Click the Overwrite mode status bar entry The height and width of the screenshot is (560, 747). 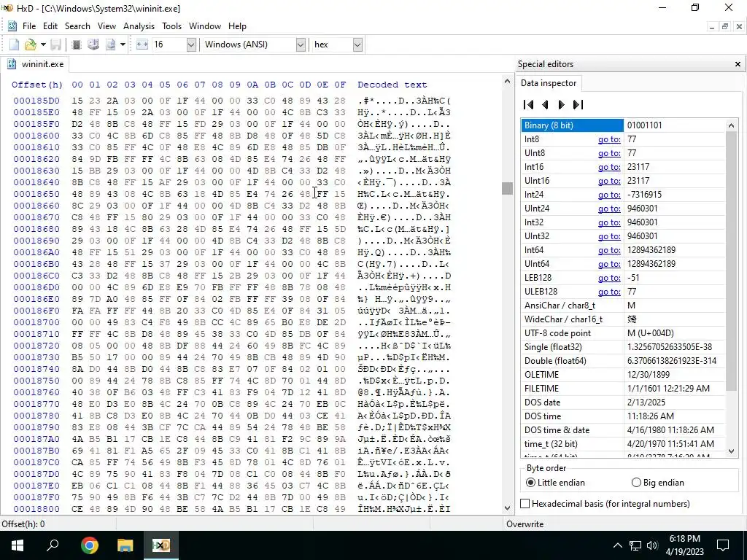pyautogui.click(x=525, y=524)
